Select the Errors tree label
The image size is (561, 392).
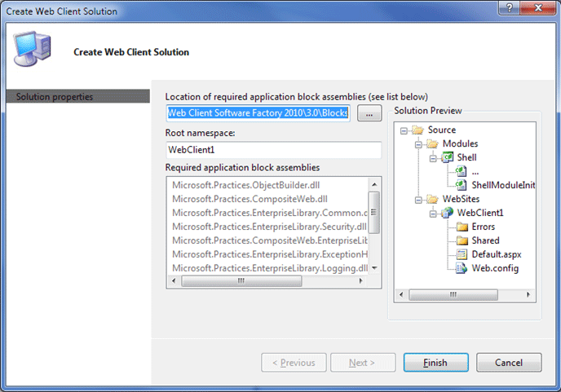pyautogui.click(x=484, y=227)
